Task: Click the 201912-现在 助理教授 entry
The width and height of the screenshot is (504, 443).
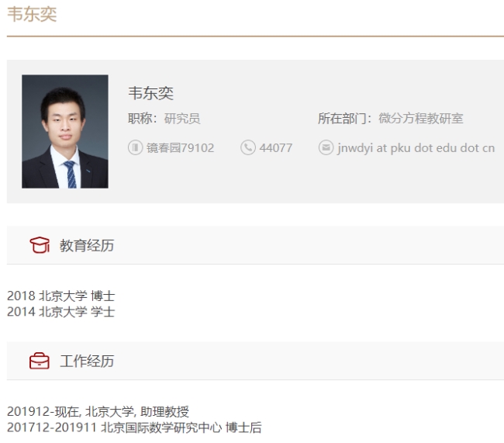Action: tap(98, 411)
